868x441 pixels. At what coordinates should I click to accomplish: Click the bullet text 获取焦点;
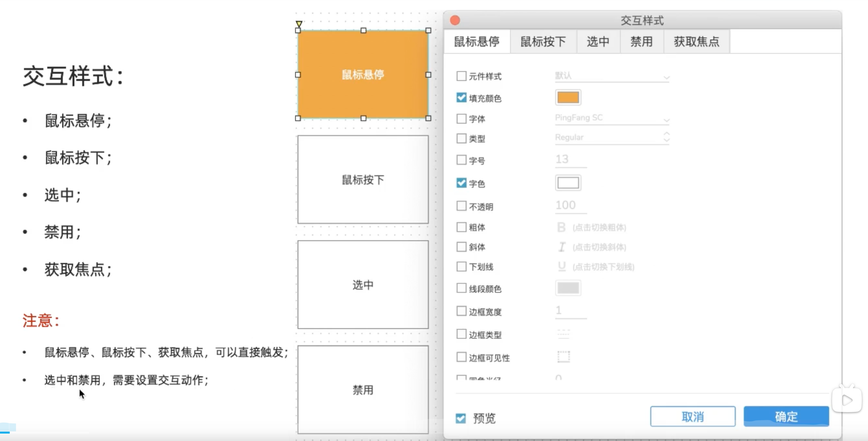tap(78, 269)
